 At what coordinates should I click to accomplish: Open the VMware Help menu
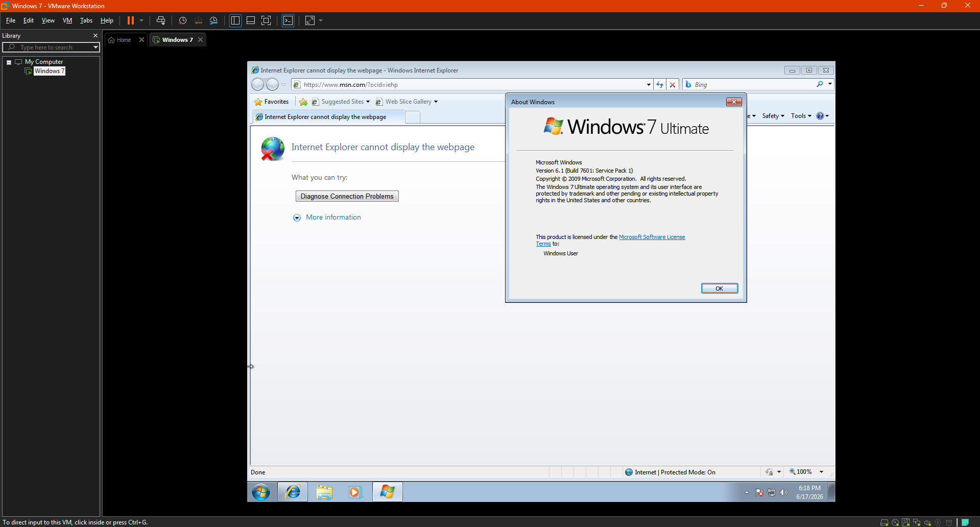(x=107, y=20)
